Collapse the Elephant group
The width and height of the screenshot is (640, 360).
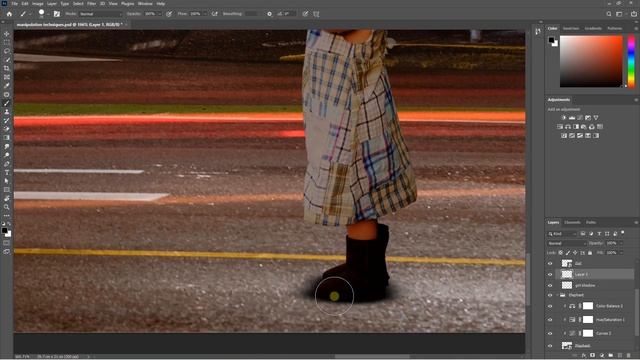pyautogui.click(x=557, y=295)
